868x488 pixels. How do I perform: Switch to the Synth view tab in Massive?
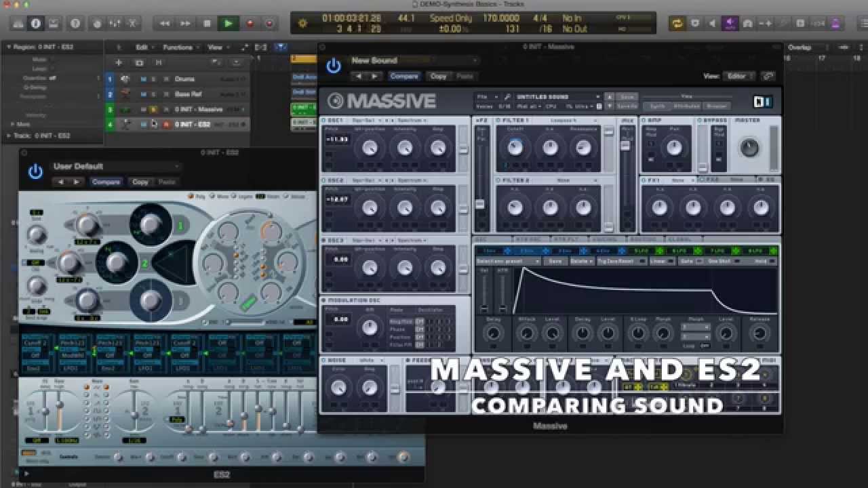pyautogui.click(x=657, y=106)
